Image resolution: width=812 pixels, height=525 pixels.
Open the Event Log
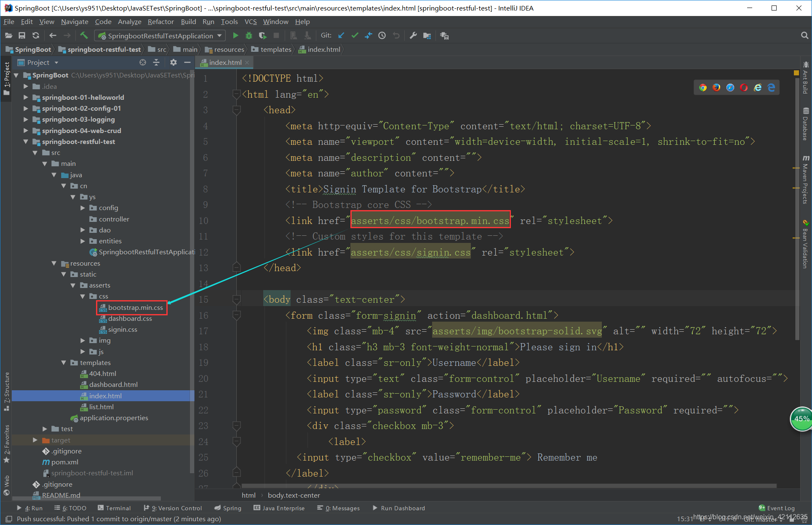pos(777,508)
